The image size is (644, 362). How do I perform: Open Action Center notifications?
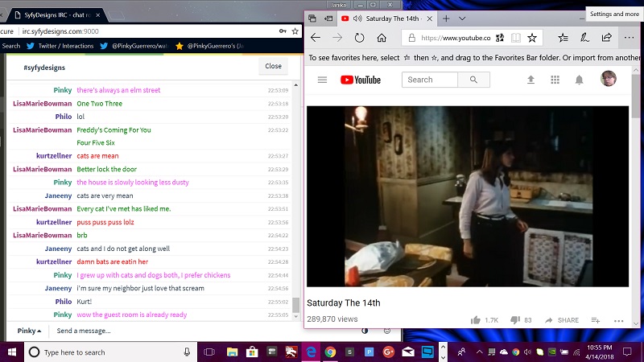(x=627, y=352)
